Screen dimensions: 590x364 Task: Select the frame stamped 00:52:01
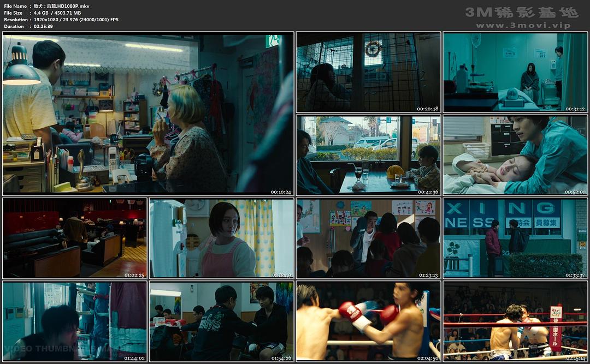point(515,154)
